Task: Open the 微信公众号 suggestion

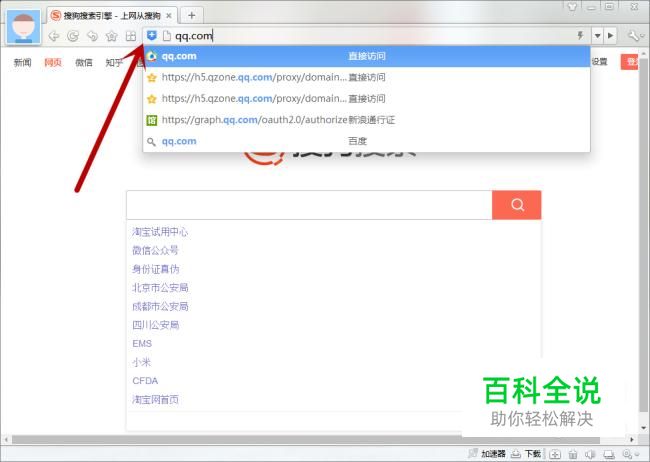Action: (x=155, y=250)
